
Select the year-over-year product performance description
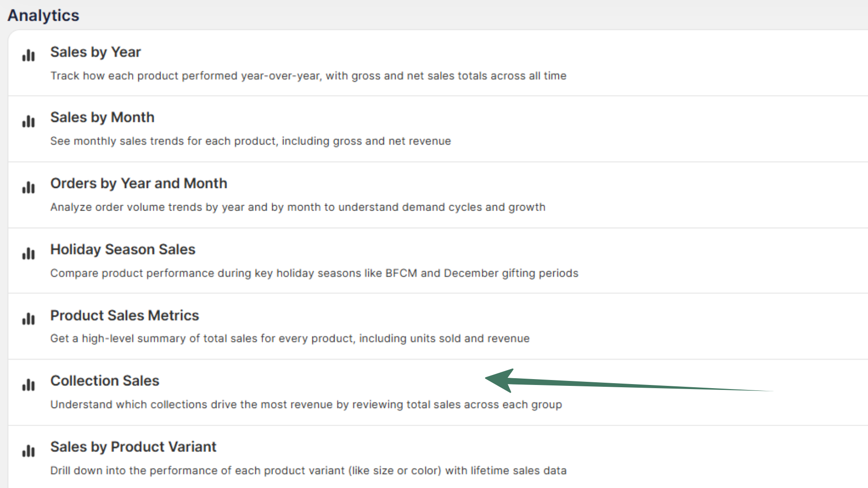308,76
